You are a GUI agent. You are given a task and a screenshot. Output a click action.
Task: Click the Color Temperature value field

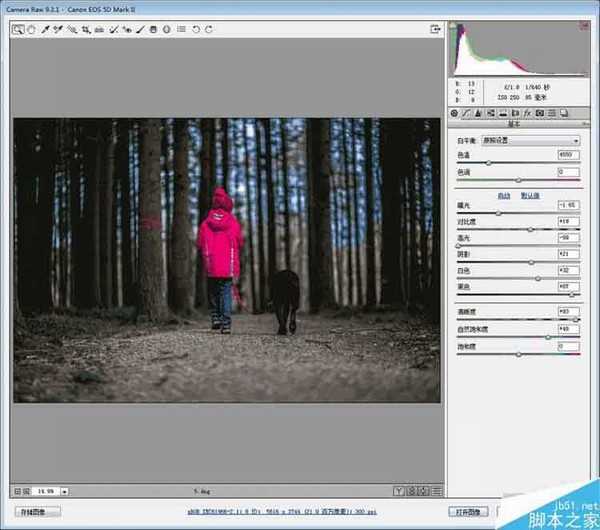[567, 155]
